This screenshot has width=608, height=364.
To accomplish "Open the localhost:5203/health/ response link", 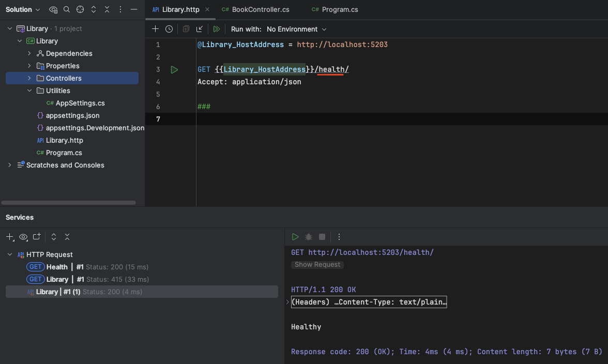I will pyautogui.click(x=371, y=252).
